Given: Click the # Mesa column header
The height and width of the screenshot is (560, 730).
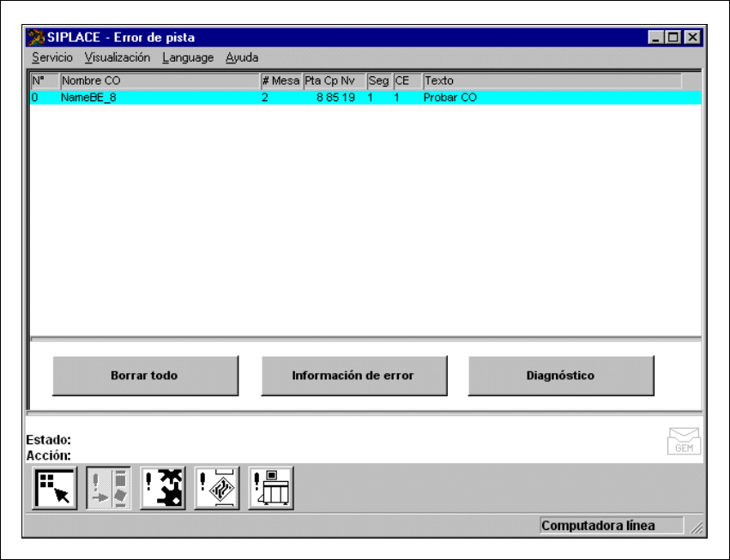Looking at the screenshot, I should 281,81.
